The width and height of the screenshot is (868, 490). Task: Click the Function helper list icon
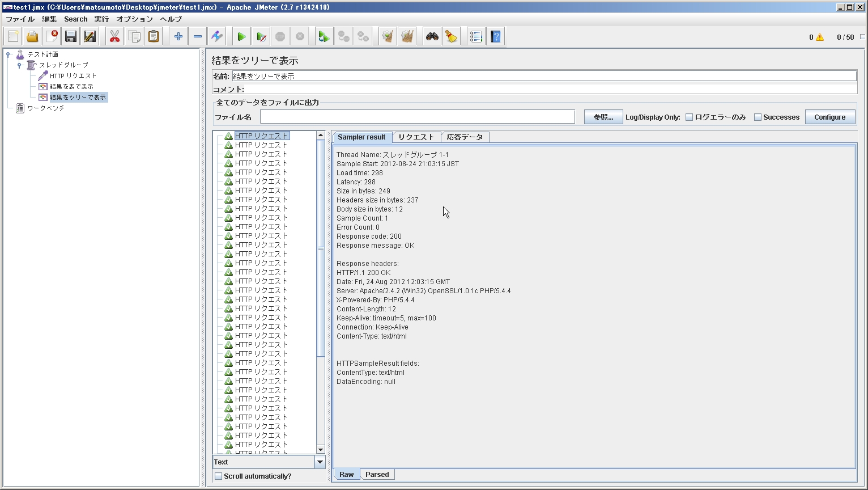(x=476, y=37)
